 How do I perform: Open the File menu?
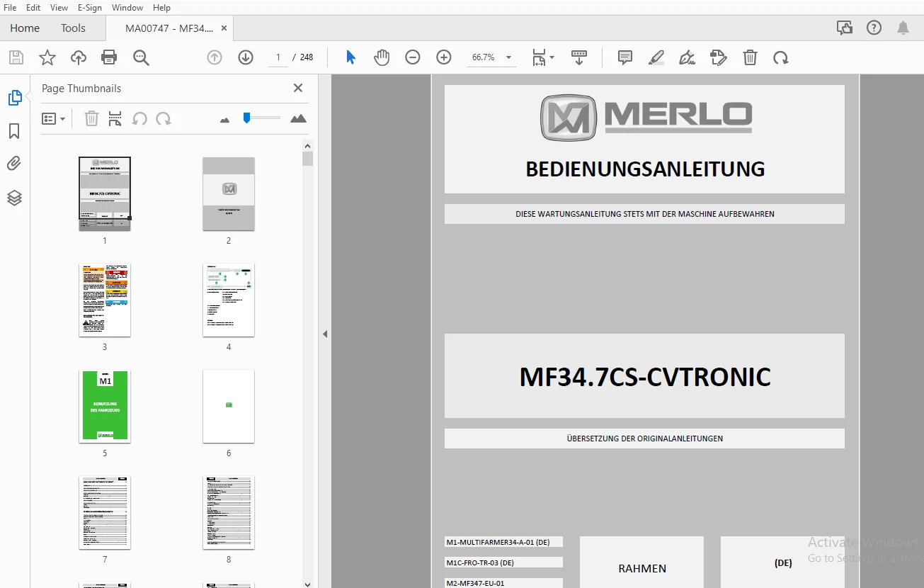tap(10, 8)
